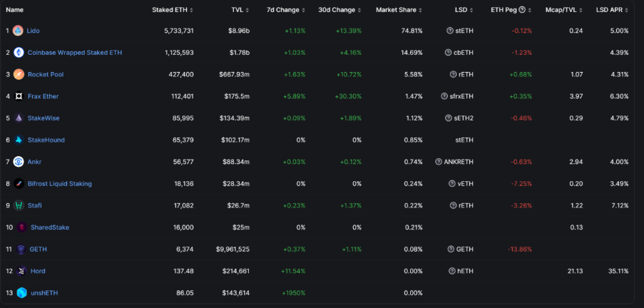Click the token icon beside stETH in Lido row
Viewport: 644px width, 308px height.
tap(450, 31)
